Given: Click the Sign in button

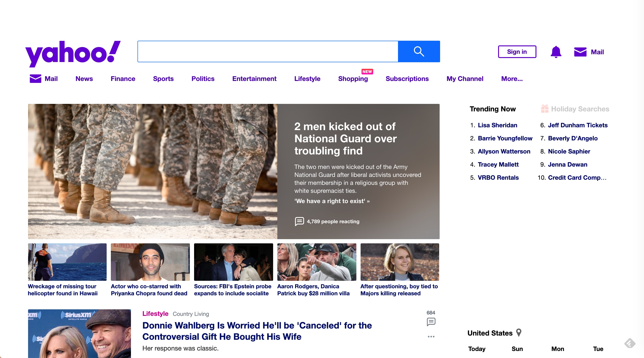Looking at the screenshot, I should [517, 52].
